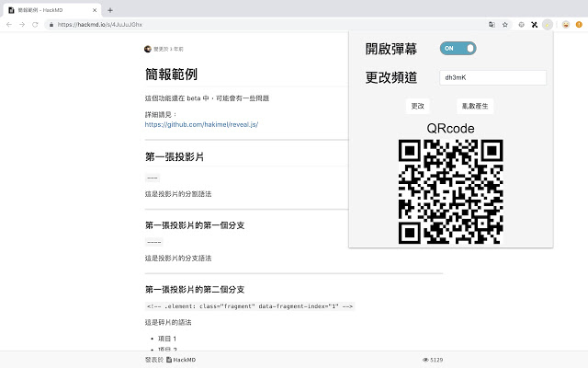Click the orange alert icon at toolbar end

(579, 25)
